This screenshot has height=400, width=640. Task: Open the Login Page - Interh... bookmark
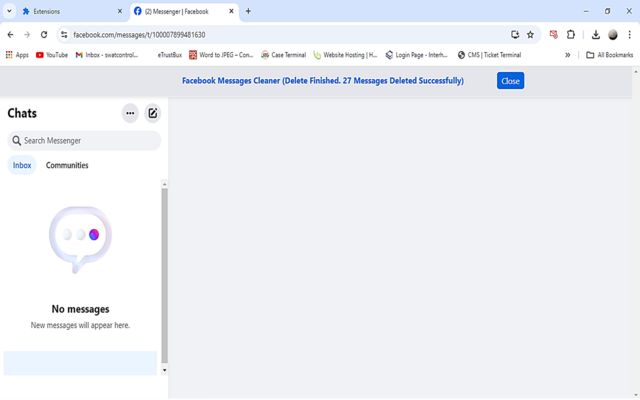(x=417, y=55)
